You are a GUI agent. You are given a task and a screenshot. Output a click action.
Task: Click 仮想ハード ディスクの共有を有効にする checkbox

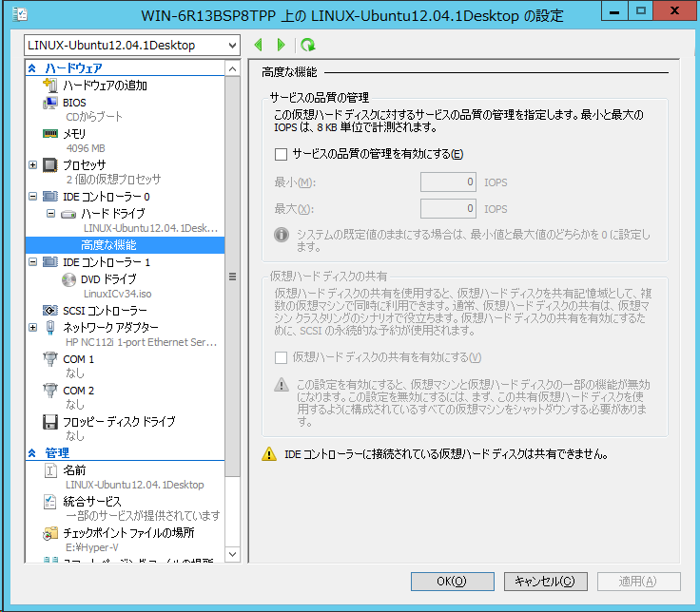(x=281, y=357)
